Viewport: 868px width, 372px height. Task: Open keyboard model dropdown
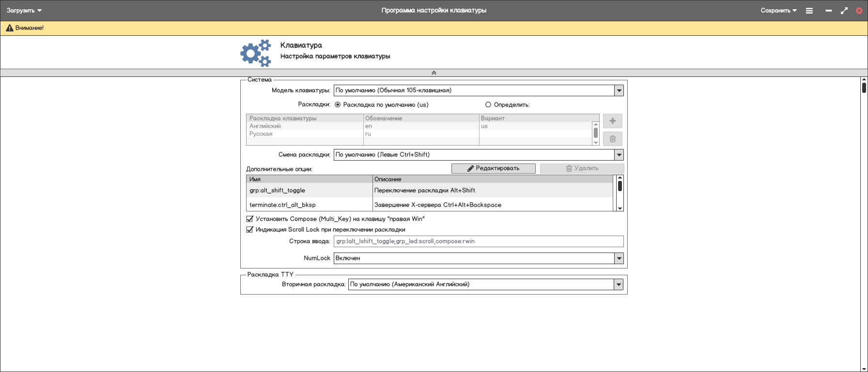tap(619, 90)
